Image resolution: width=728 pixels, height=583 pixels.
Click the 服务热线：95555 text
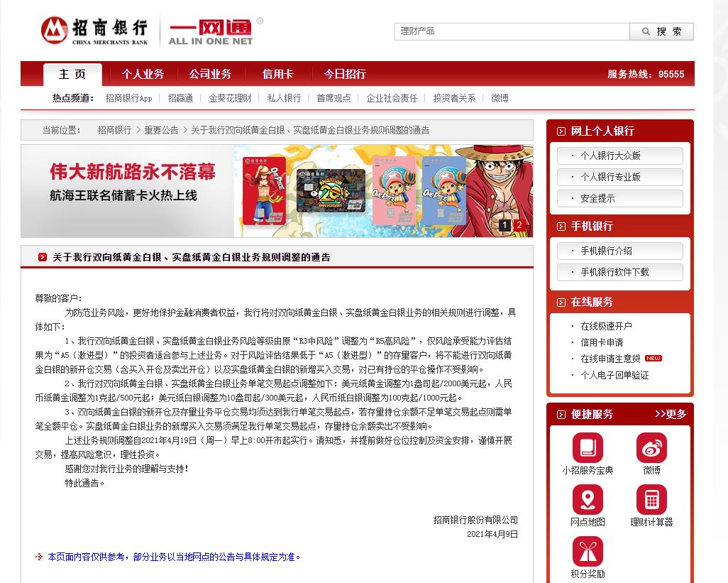(646, 75)
